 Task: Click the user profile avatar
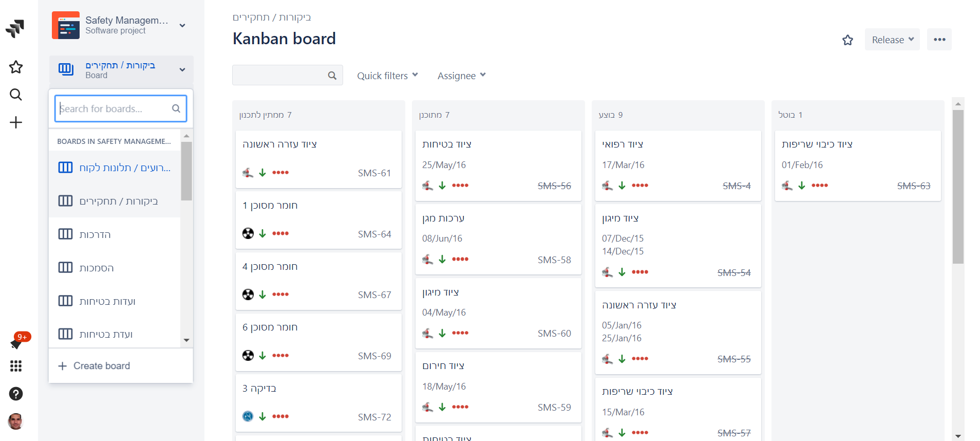pos(16,421)
